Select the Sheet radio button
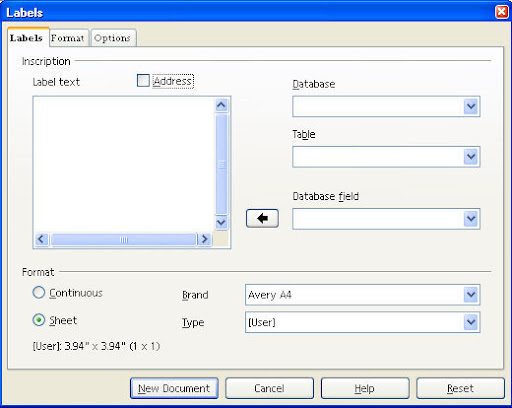The image size is (512, 408). coord(39,320)
